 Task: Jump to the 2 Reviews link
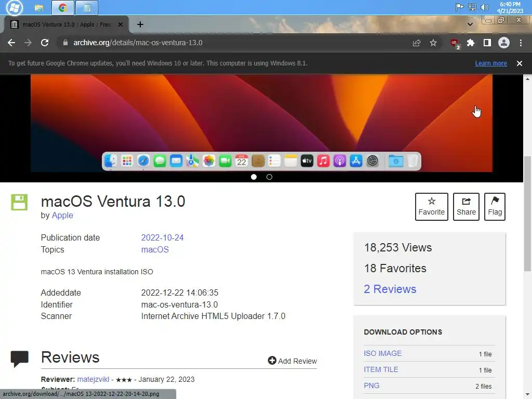pyautogui.click(x=390, y=289)
